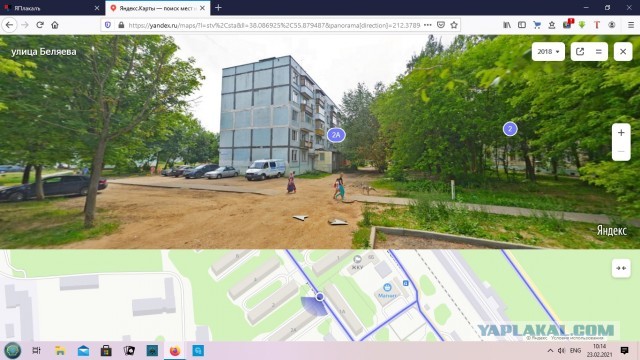Open the browser home page
Image resolution: width=640 pixels, height=360 pixels.
(x=55, y=25)
